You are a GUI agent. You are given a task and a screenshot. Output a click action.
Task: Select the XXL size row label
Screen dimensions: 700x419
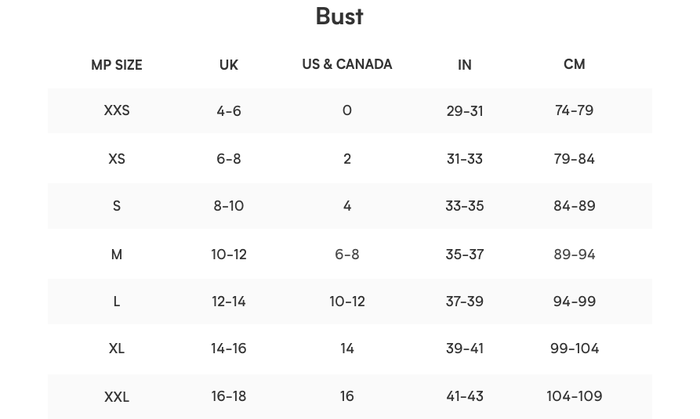point(116,397)
